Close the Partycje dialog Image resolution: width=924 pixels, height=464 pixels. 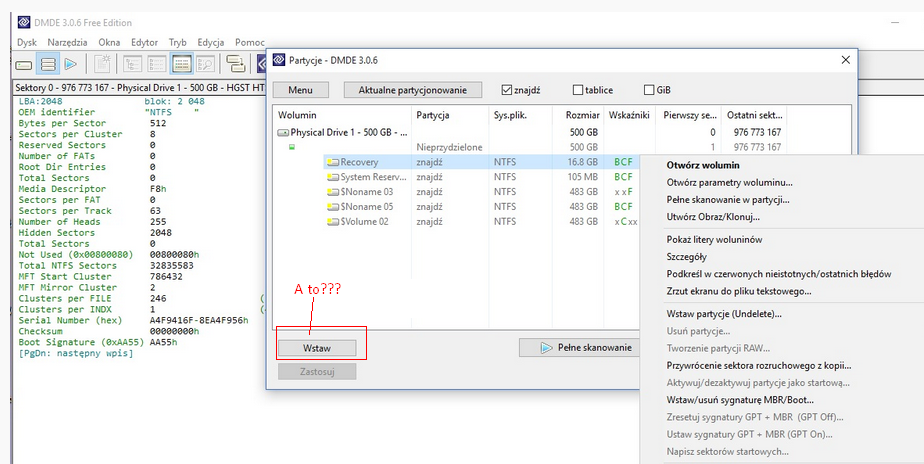(846, 60)
